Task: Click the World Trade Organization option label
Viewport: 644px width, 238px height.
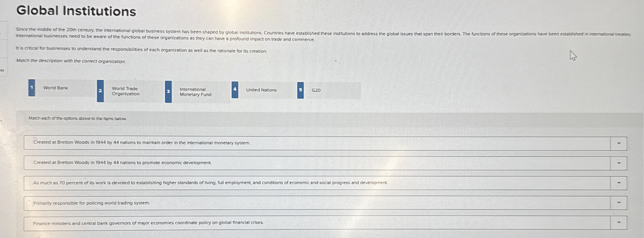Action: [x=126, y=91]
